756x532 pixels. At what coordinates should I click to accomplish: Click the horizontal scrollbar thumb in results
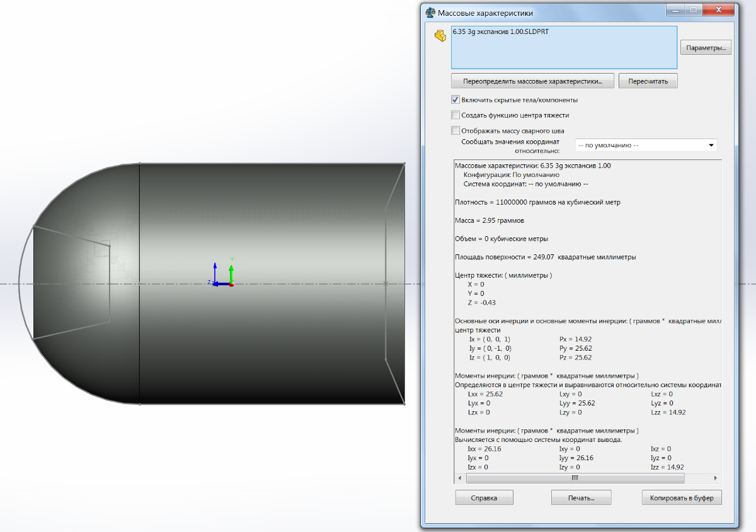pyautogui.click(x=575, y=478)
